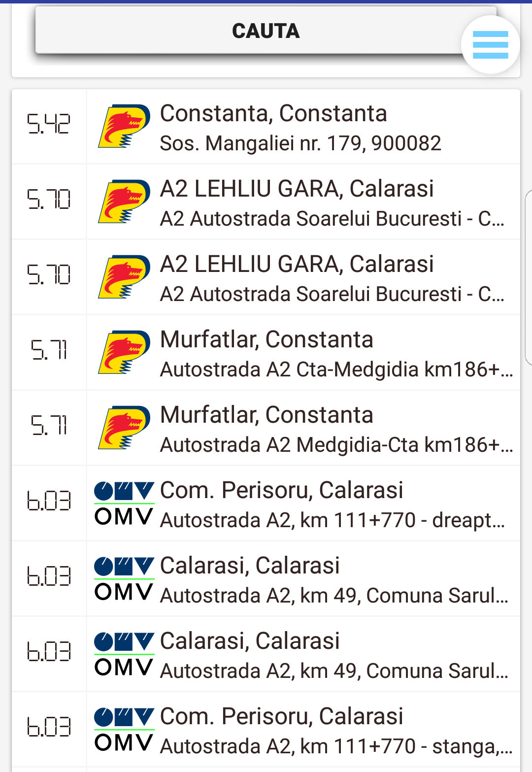This screenshot has height=772, width=532.
Task: Grab the scrollbar handle on the right edge
Action: tap(529, 277)
